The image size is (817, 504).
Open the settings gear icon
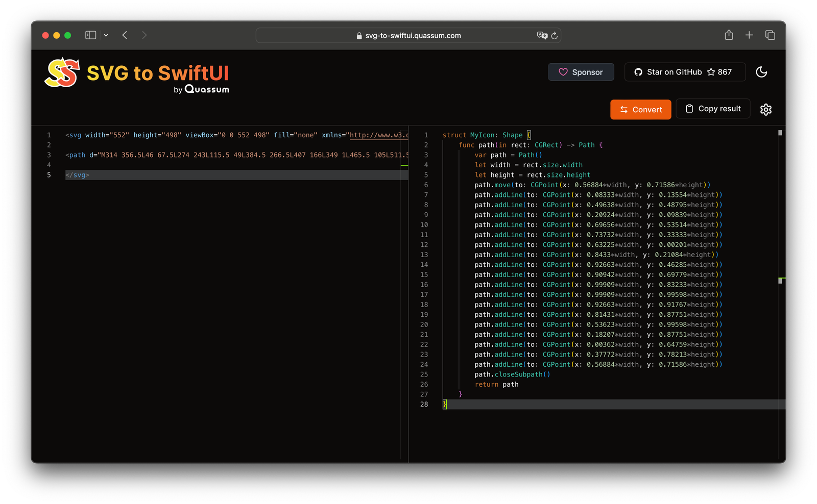pos(765,109)
